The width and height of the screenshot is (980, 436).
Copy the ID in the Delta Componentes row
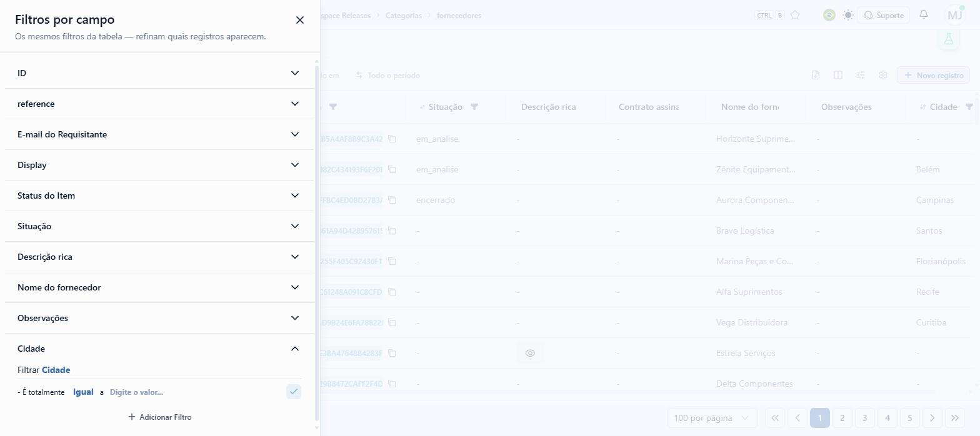pyautogui.click(x=392, y=384)
